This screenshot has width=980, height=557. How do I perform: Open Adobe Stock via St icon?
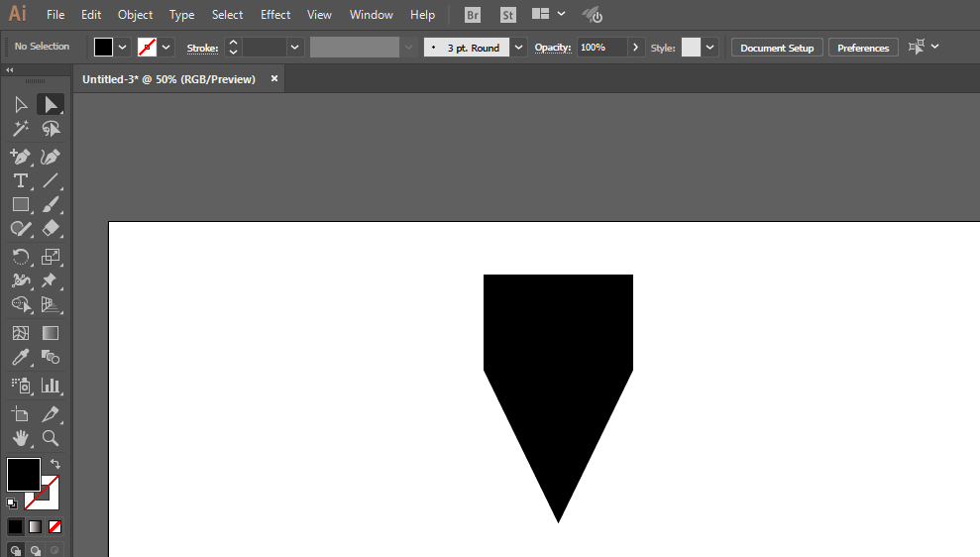(x=508, y=15)
